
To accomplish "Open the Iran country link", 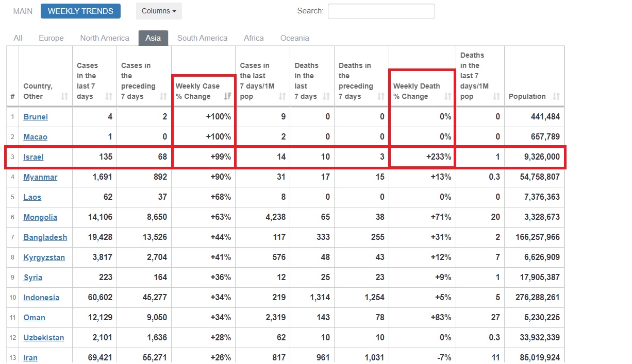I will (x=30, y=358).
